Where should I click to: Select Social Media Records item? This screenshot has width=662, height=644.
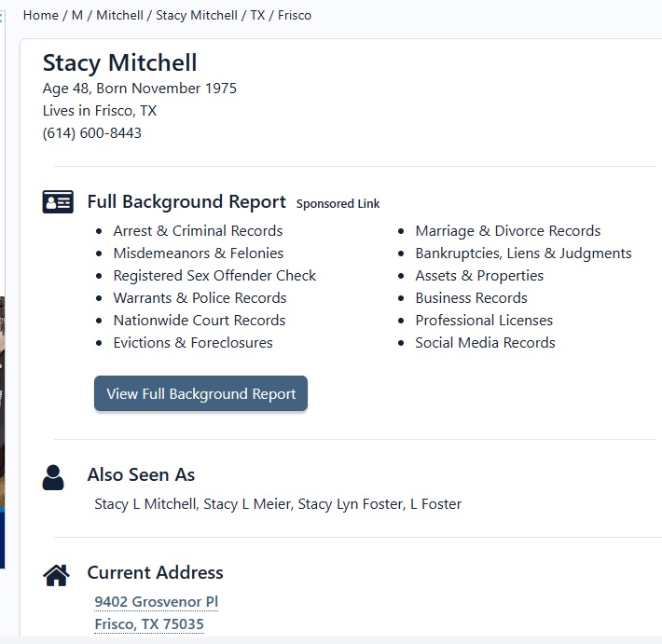485,343
